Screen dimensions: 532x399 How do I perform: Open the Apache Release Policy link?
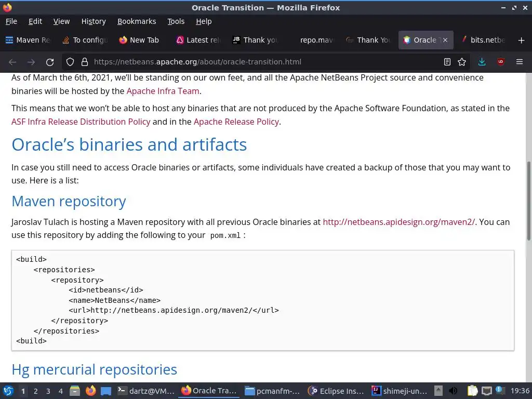point(236,122)
